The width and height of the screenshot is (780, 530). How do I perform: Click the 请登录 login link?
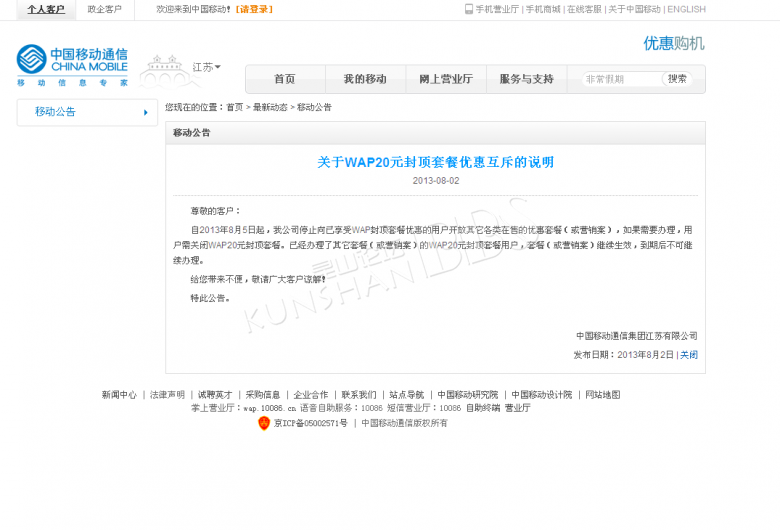254,9
